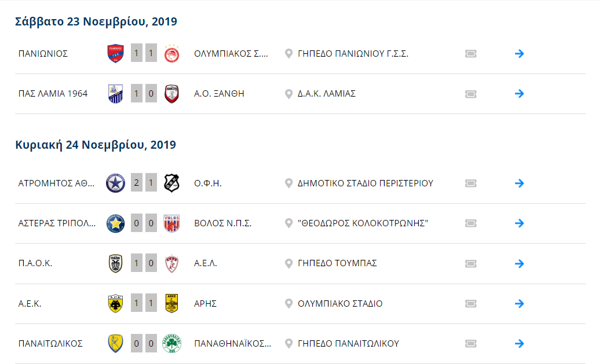Click the Α.Ε.Λ. team name
The width and height of the screenshot is (599, 364).
click(x=206, y=263)
